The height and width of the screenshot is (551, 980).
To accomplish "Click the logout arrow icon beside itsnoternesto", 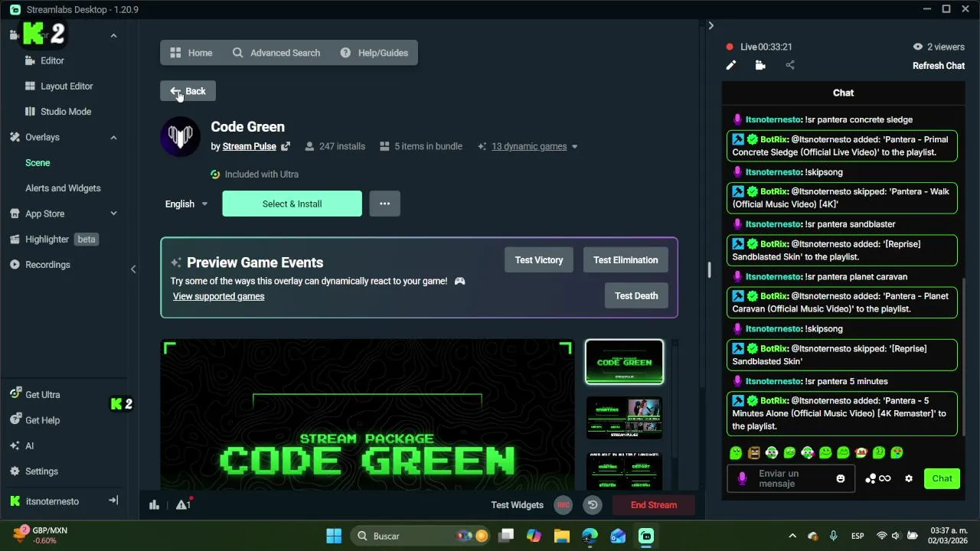I will (113, 500).
